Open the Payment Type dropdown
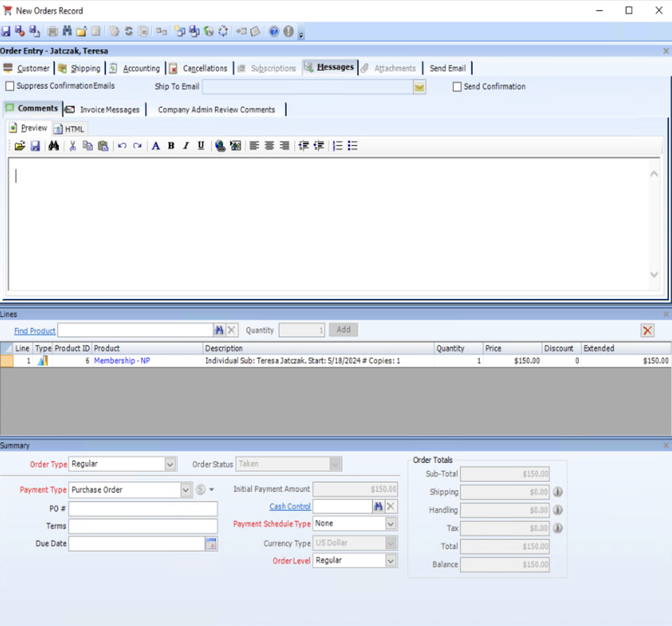This screenshot has width=672, height=626. (x=186, y=490)
